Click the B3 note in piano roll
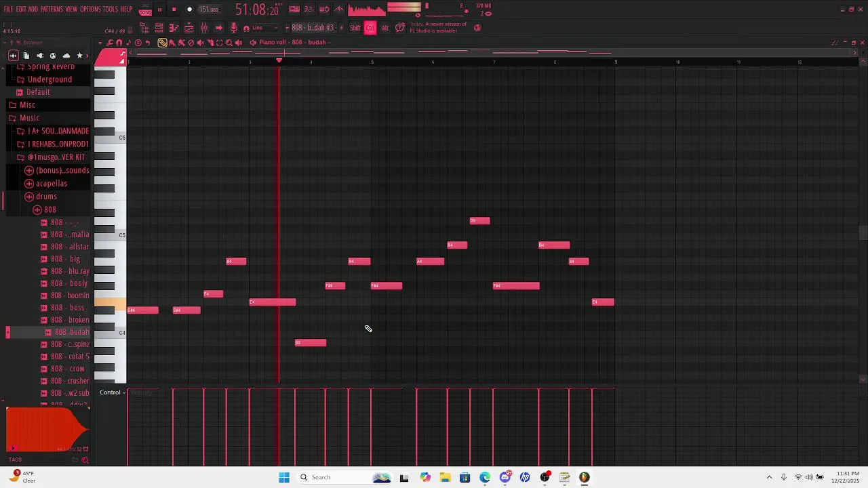 (311, 343)
